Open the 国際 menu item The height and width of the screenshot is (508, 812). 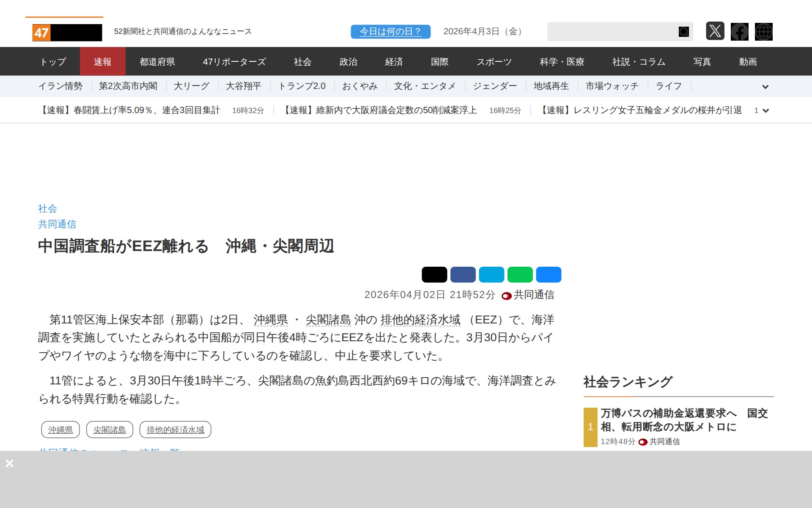click(439, 62)
